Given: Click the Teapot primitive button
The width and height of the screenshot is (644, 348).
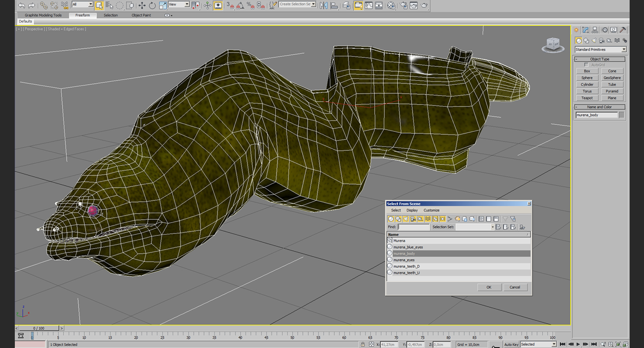Looking at the screenshot, I should pyautogui.click(x=587, y=98).
